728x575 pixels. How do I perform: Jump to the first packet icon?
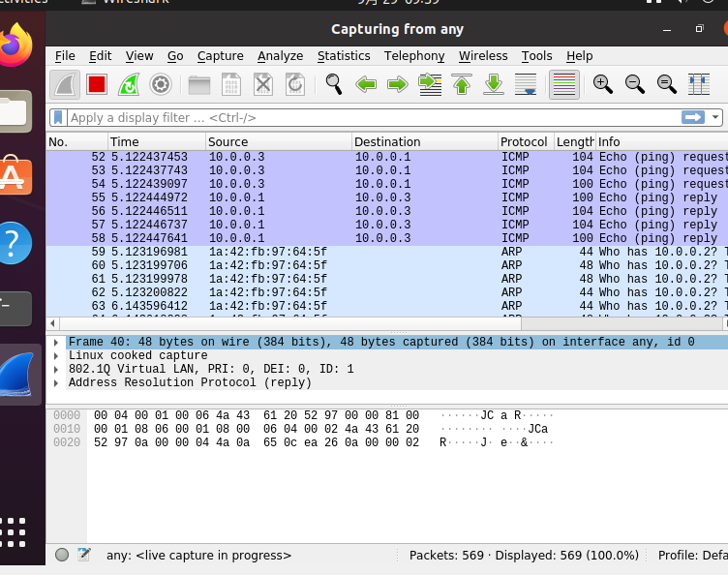pyautogui.click(x=462, y=84)
